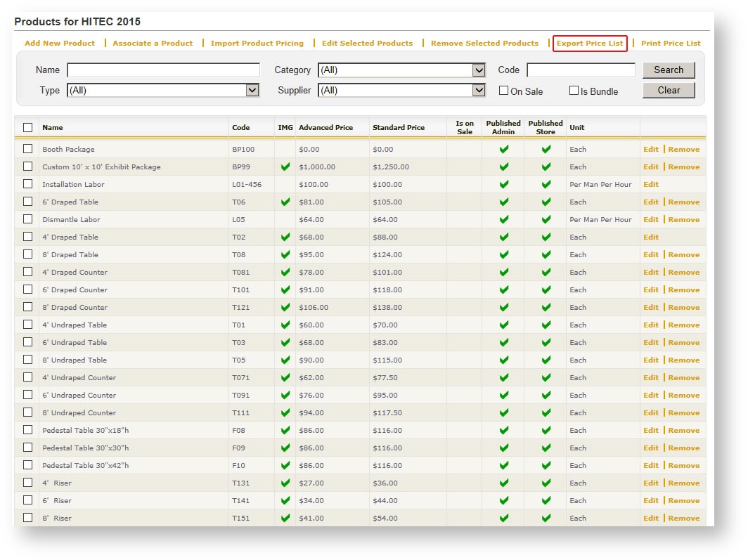Viewport: 748px width, 560px height.
Task: Click IMG checkmark for Pedestal Table 30"x42"h
Action: [285, 466]
